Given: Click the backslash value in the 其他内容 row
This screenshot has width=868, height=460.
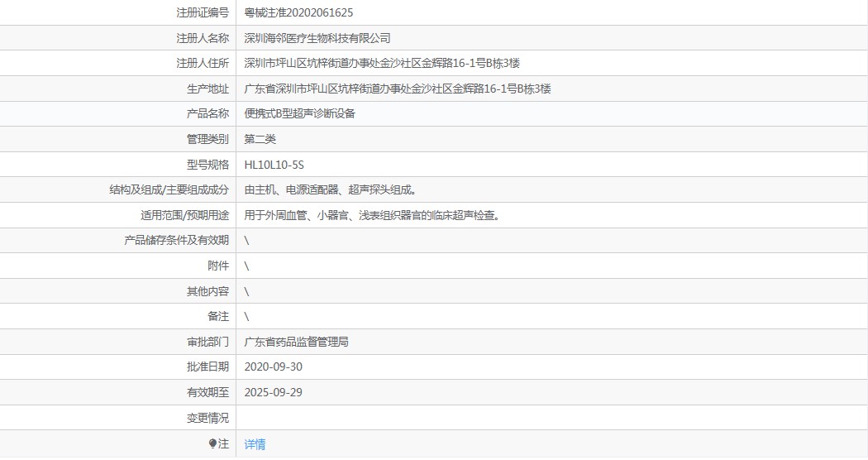Looking at the screenshot, I should pyautogui.click(x=246, y=291).
